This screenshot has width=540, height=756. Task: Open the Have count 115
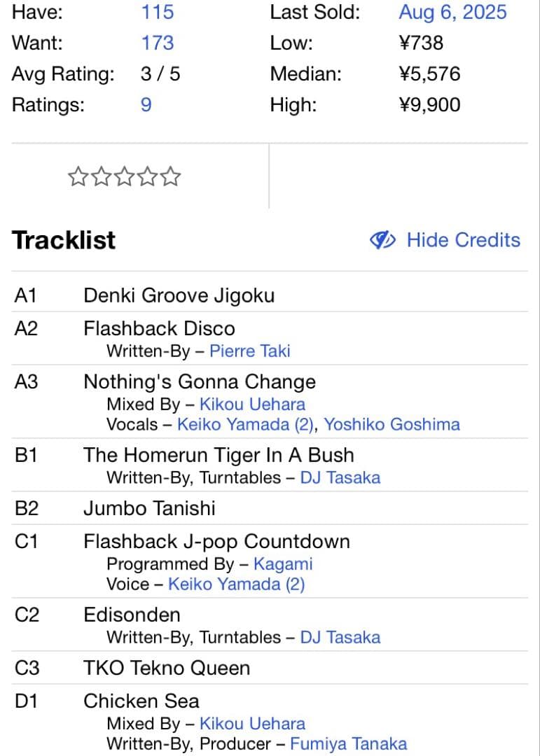click(157, 12)
